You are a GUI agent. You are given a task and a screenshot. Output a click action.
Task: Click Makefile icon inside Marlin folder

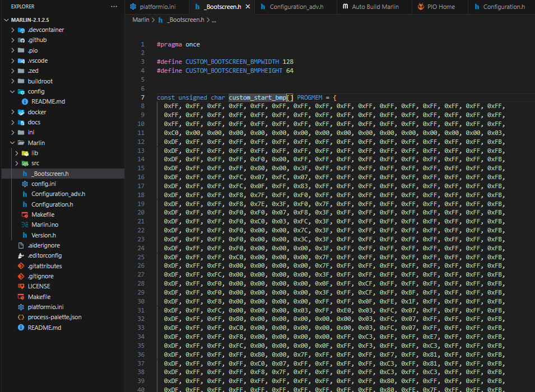[x=25, y=214]
